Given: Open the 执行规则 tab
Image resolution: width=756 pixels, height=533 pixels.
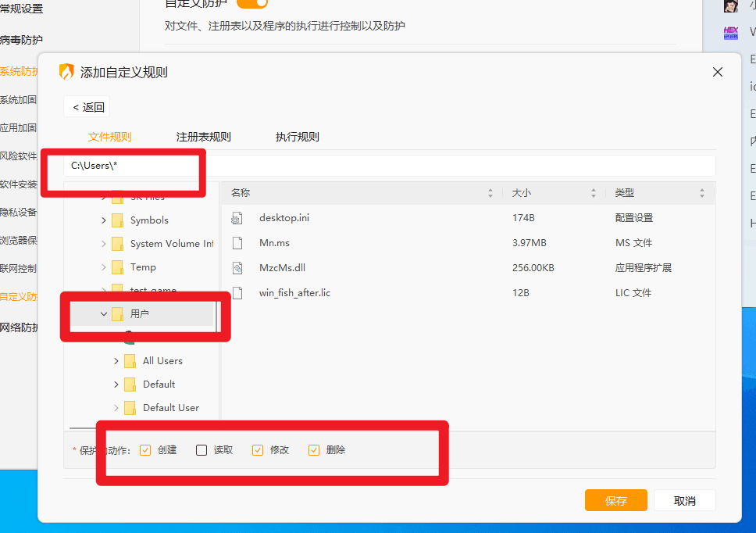Looking at the screenshot, I should pyautogui.click(x=297, y=137).
